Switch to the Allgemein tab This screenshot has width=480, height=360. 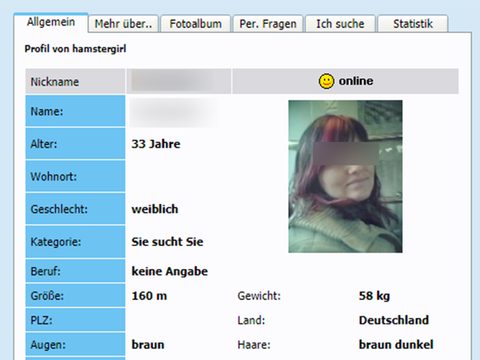click(51, 22)
